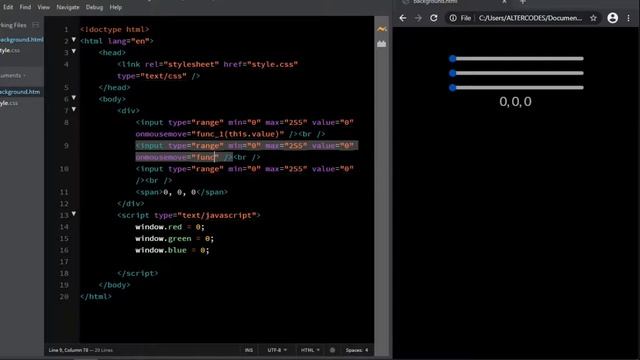The height and width of the screenshot is (360, 640).
Task: Click the 0, 0, 0 value text on page
Action: (516, 102)
